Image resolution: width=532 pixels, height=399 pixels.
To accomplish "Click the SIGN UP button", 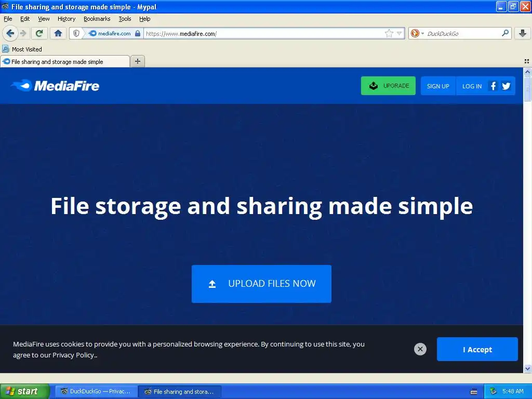I will [437, 86].
